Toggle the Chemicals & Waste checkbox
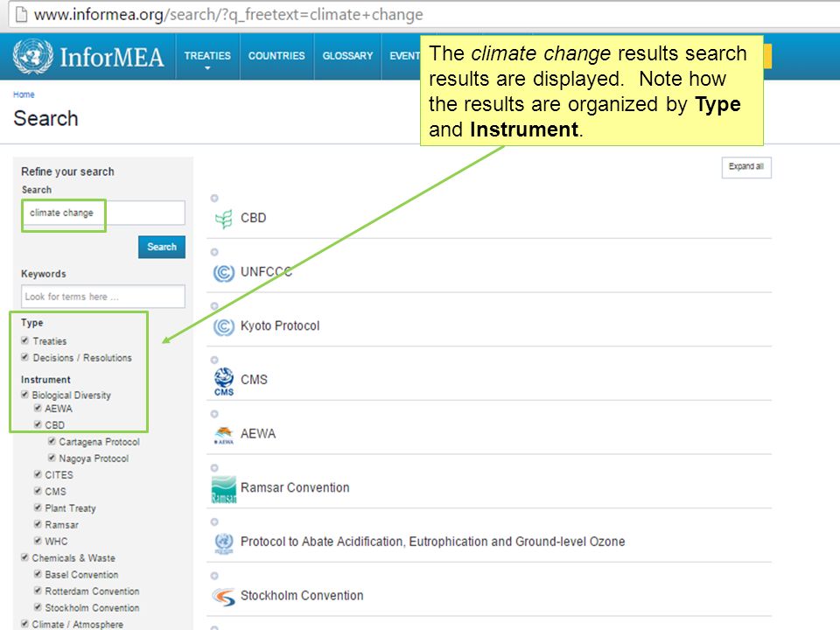Viewport: 840px width, 630px height. (x=24, y=557)
